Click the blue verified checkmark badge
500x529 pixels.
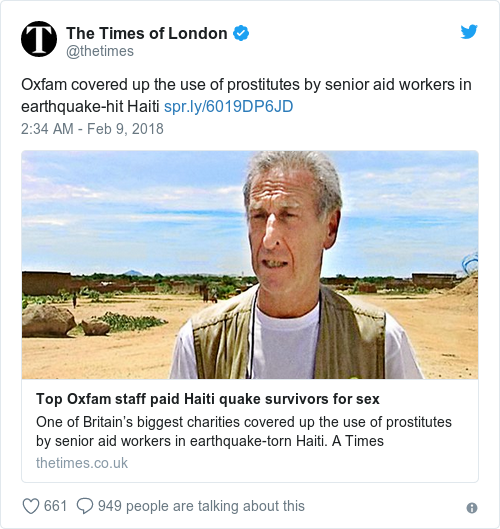point(241,33)
